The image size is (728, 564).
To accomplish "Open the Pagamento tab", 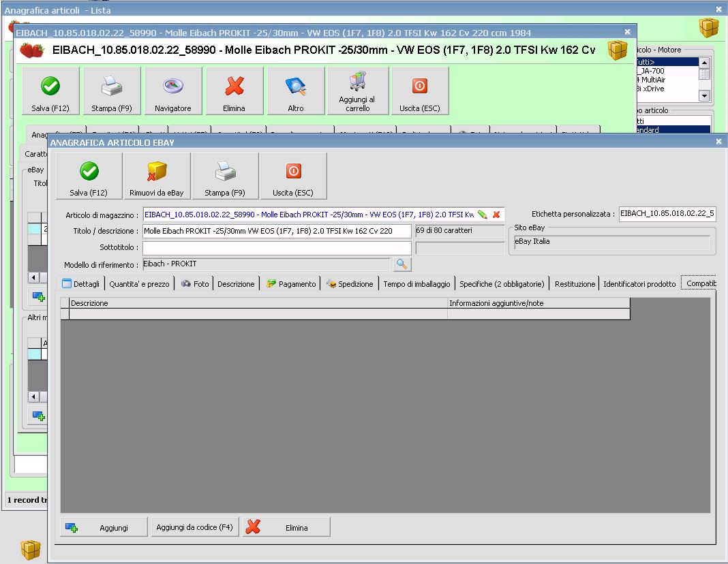I will (x=291, y=284).
